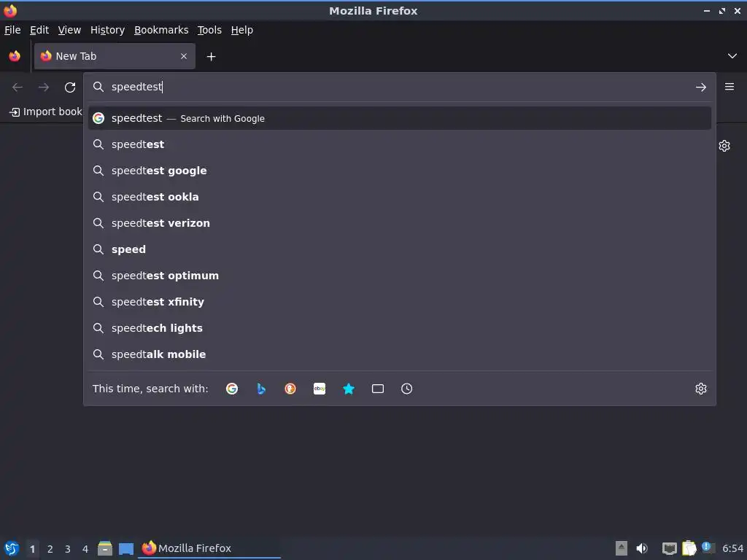Click show desktop taskbar icon
This screenshot has width=747, height=560.
tap(125, 548)
